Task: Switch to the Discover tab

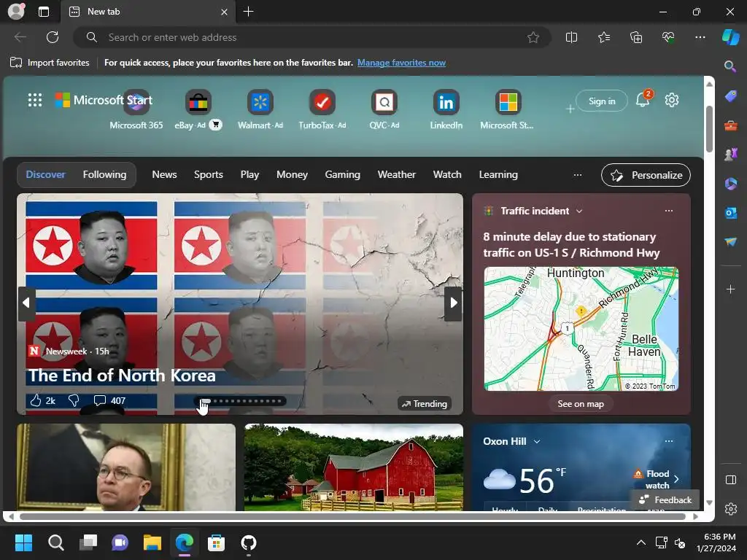Action: click(x=45, y=175)
